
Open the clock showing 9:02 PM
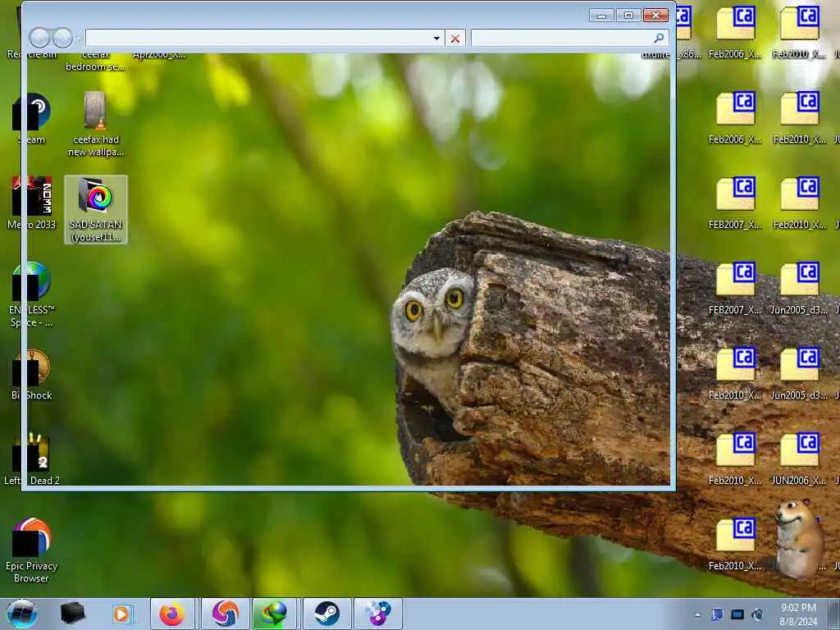click(x=798, y=614)
